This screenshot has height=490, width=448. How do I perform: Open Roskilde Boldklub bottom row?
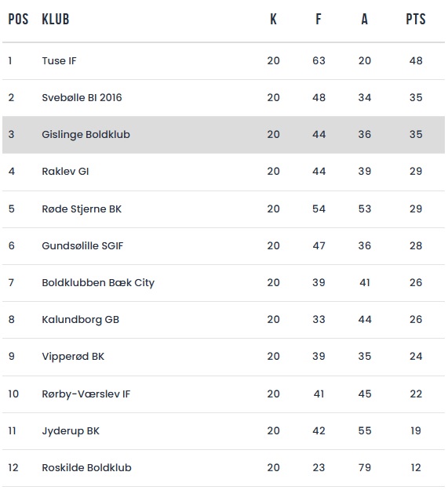click(224, 468)
